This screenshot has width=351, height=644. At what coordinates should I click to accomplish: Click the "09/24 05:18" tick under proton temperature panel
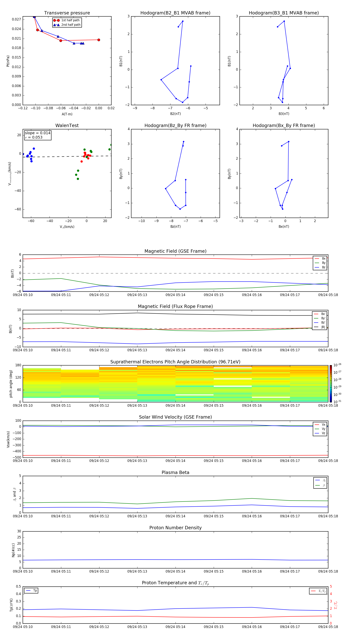[328, 627]
